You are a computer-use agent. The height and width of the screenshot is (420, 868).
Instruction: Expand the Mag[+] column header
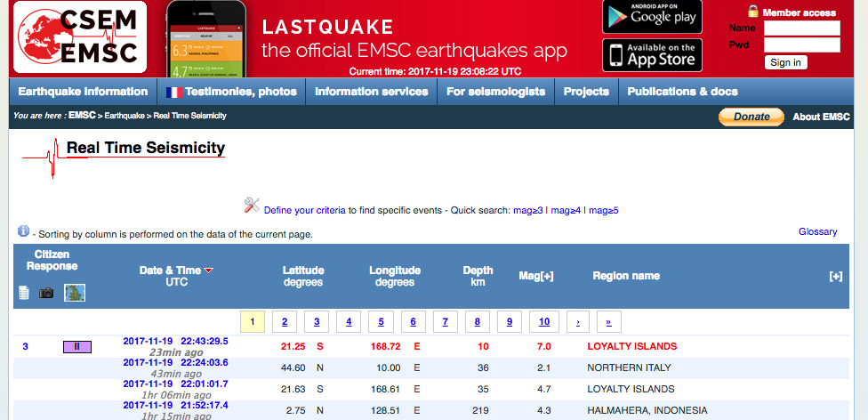pyautogui.click(x=535, y=276)
